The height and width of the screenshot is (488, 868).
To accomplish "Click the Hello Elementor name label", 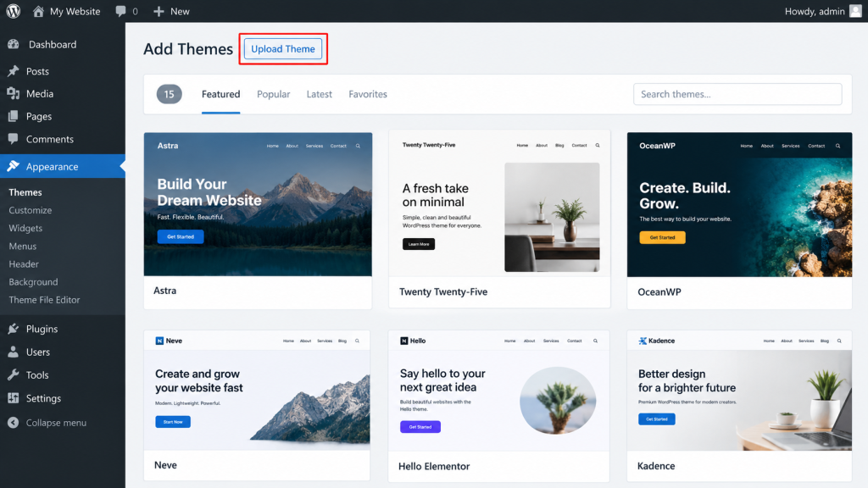I will (434, 467).
